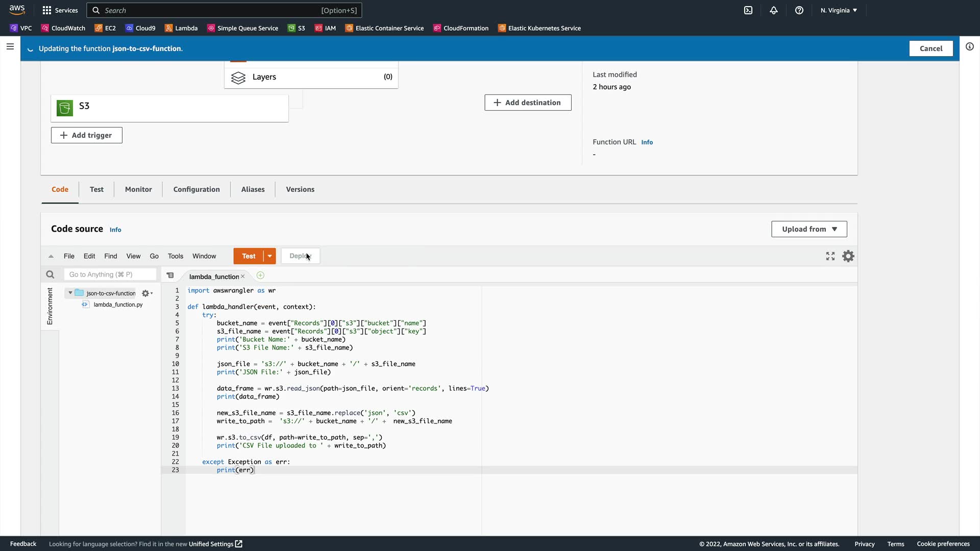The width and height of the screenshot is (980, 551).
Task: Click the help question mark icon
Action: pos(799,10)
